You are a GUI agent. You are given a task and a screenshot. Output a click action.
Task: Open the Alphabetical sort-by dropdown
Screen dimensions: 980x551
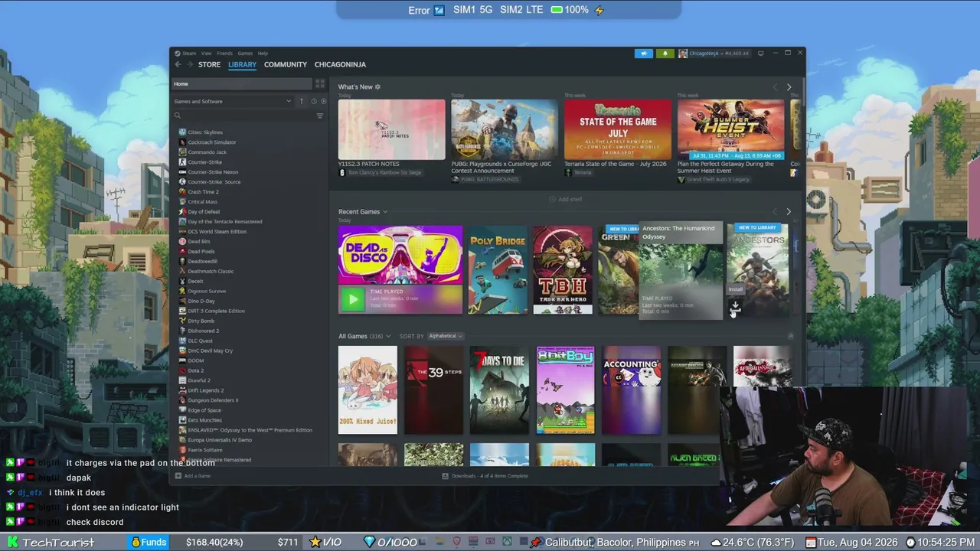coord(446,336)
